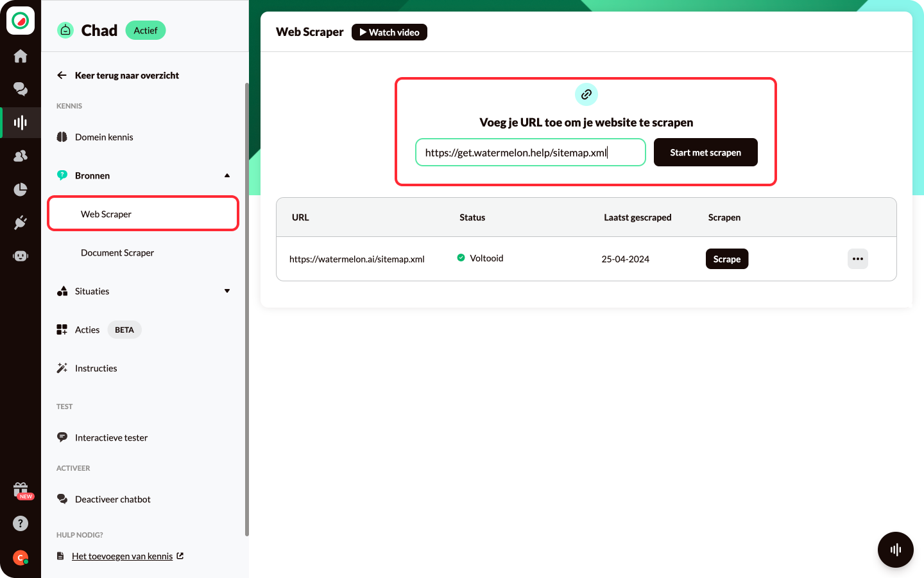Click the Actief status badge

146,30
